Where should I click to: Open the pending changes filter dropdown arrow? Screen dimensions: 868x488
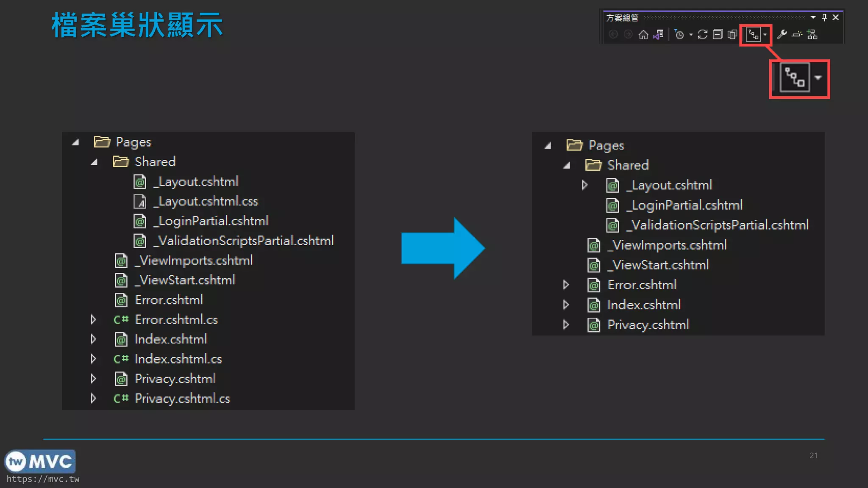coord(691,35)
